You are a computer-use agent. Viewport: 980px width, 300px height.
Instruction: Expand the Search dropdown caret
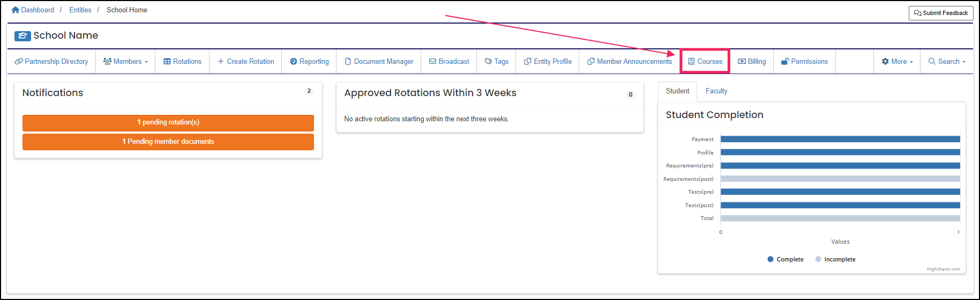pos(964,62)
